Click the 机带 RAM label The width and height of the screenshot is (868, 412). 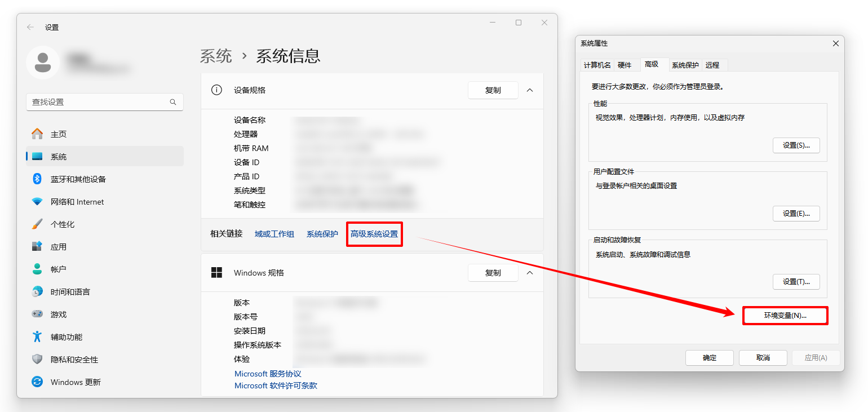click(x=251, y=148)
